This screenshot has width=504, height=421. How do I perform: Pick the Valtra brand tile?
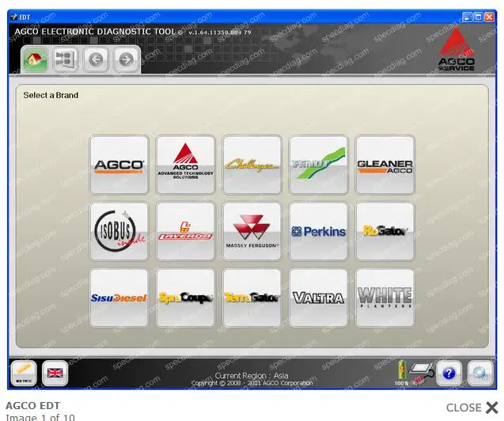pos(319,298)
